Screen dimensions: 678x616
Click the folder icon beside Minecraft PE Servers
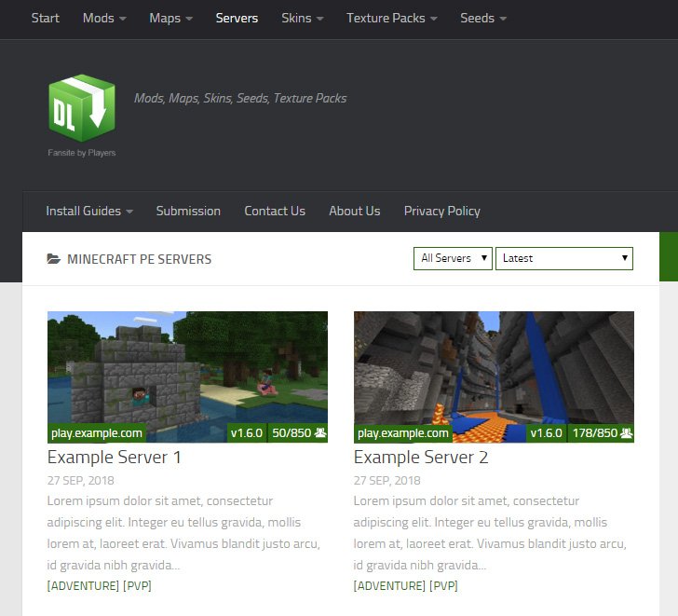pos(54,259)
